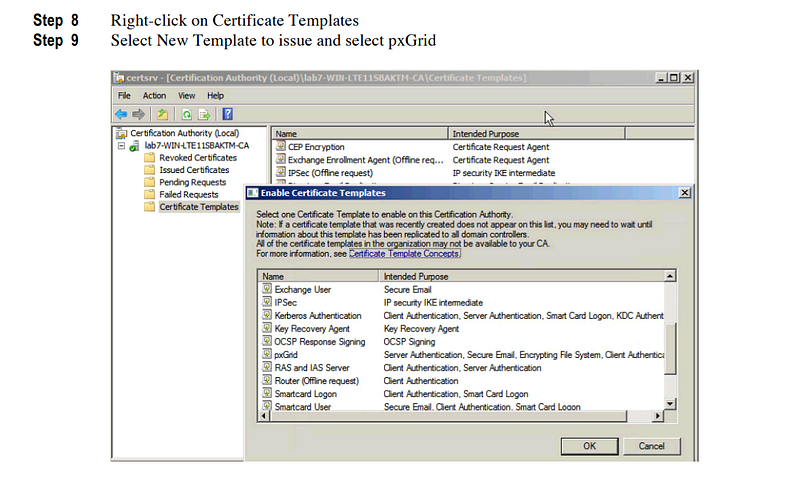Select Certificate Templates in the tree

click(x=198, y=207)
